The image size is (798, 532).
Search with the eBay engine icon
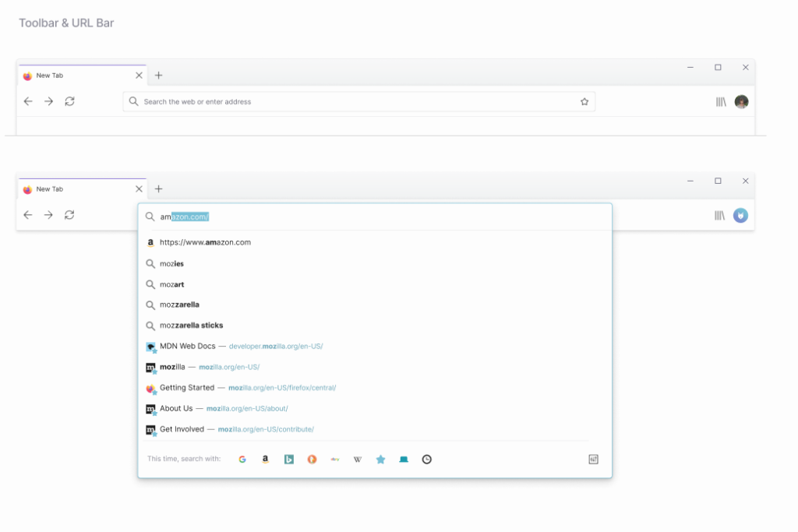pos(334,459)
